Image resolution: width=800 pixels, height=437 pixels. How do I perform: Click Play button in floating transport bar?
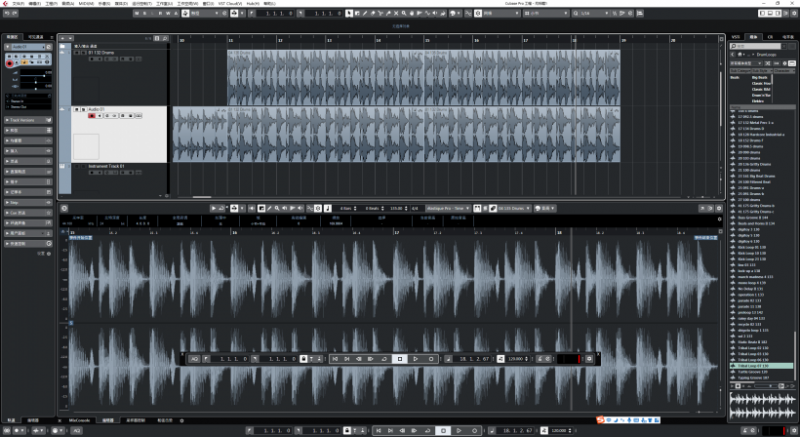click(415, 359)
